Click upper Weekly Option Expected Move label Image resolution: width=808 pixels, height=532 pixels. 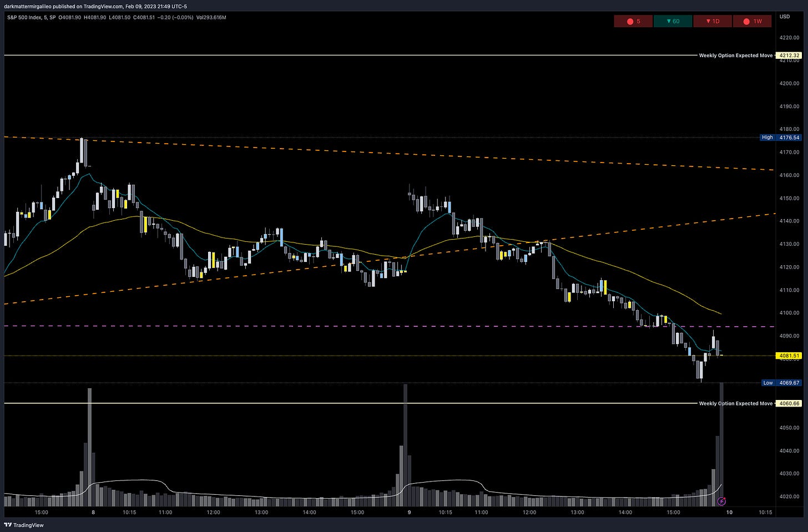tap(735, 55)
